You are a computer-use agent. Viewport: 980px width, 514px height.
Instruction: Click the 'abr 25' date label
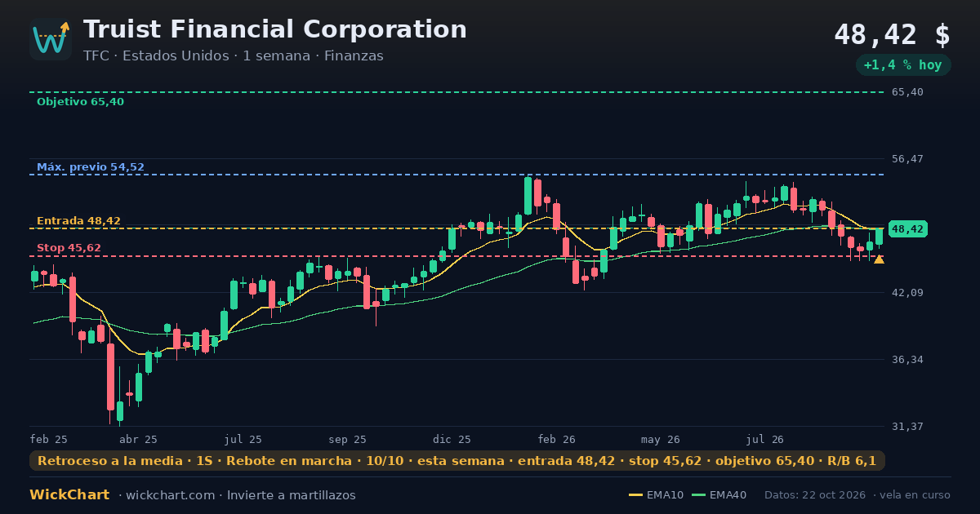pyautogui.click(x=138, y=439)
